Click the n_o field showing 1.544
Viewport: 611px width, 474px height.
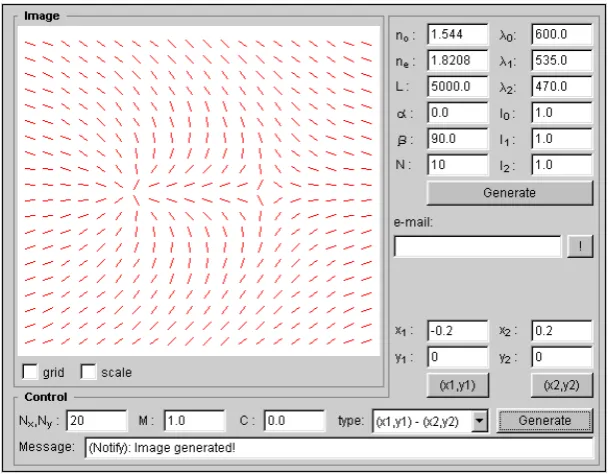pyautogui.click(x=457, y=35)
